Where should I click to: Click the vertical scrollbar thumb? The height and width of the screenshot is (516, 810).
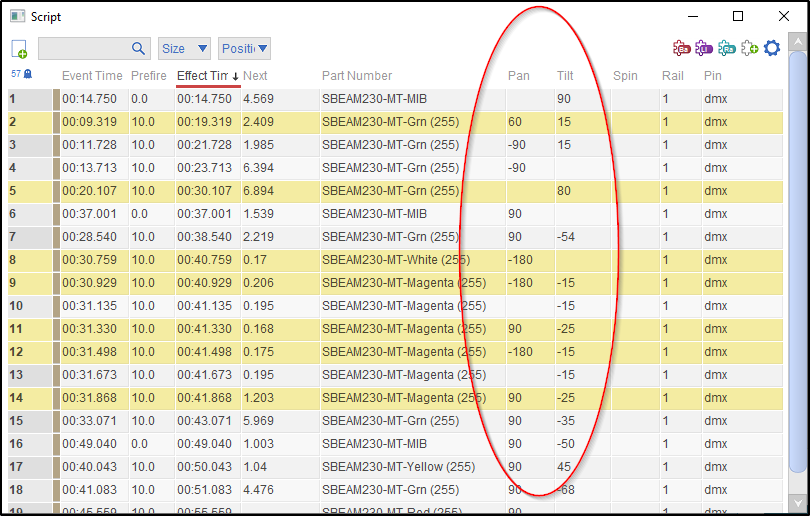[x=798, y=261]
